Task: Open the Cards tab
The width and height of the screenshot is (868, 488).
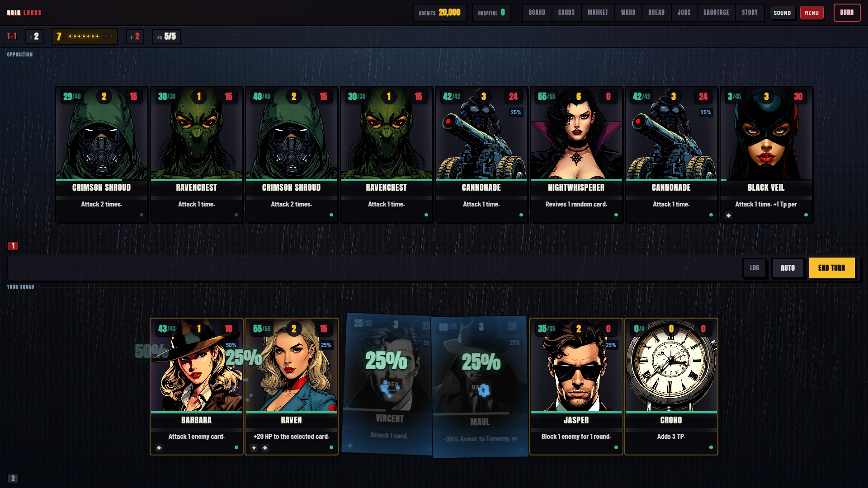Action: pyautogui.click(x=566, y=13)
